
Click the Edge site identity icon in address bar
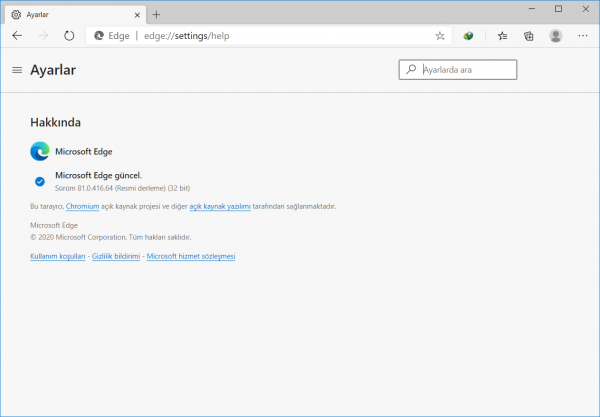[x=98, y=35]
